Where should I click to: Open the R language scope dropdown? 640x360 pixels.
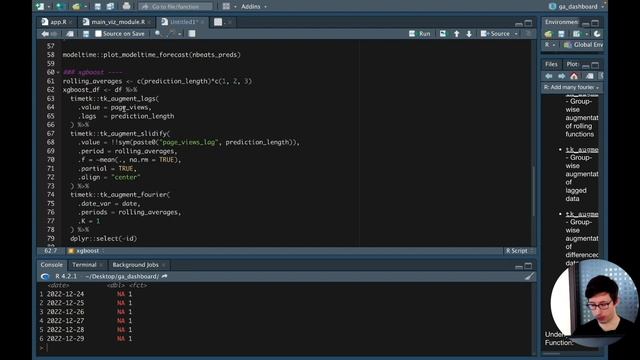(550, 45)
